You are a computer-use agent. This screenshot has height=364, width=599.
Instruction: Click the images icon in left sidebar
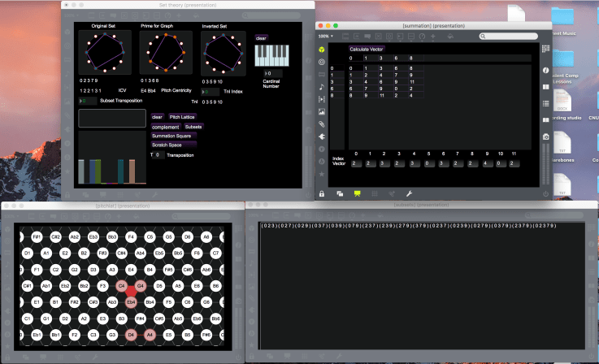pos(323,111)
